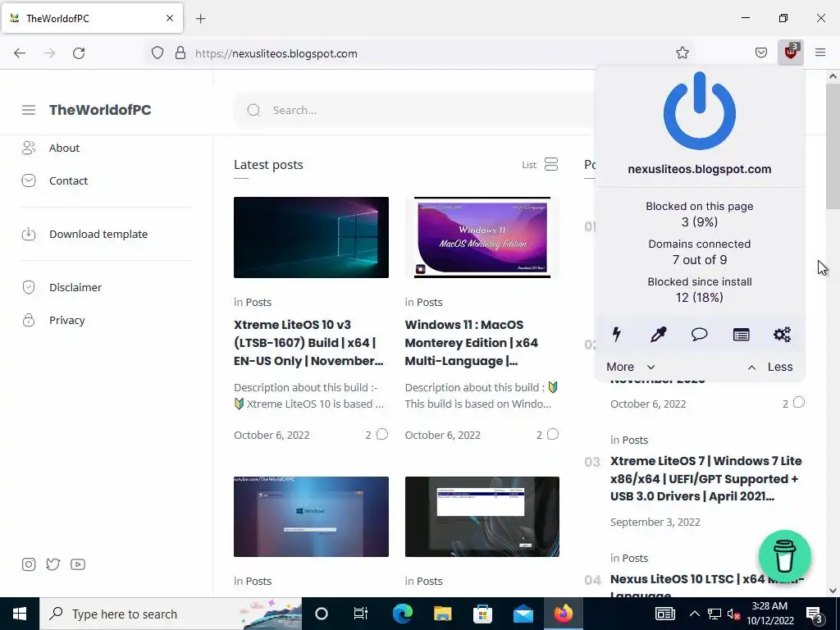The height and width of the screenshot is (630, 840).
Task: Open Task View on taskbar
Action: pyautogui.click(x=361, y=614)
